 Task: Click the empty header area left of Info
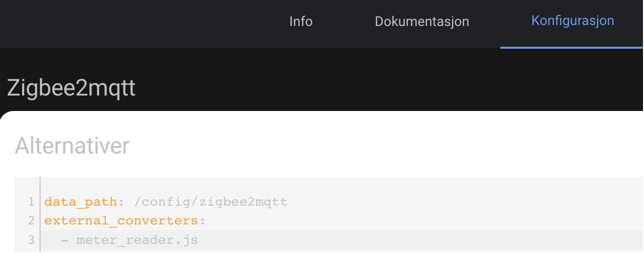tap(136, 23)
